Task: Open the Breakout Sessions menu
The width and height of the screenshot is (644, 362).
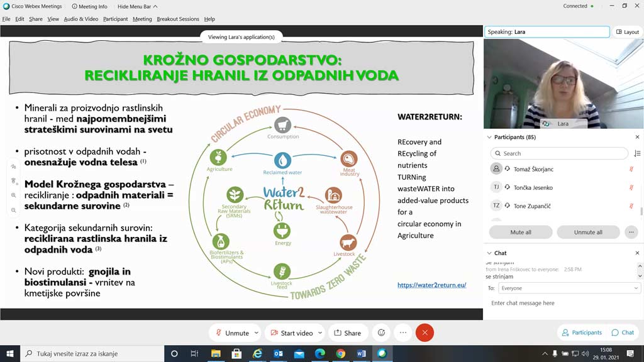Action: pyautogui.click(x=178, y=19)
